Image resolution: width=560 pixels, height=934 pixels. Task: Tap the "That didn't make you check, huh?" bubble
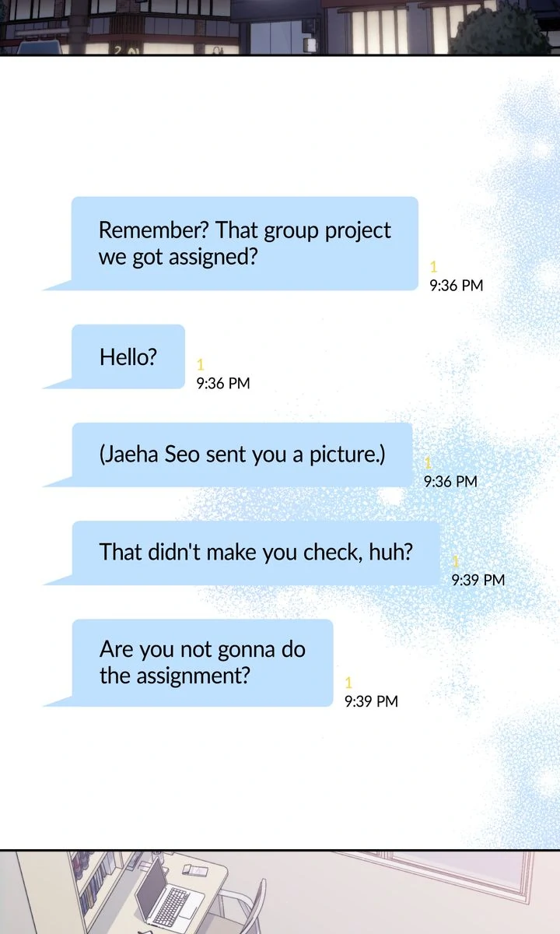pos(256,553)
